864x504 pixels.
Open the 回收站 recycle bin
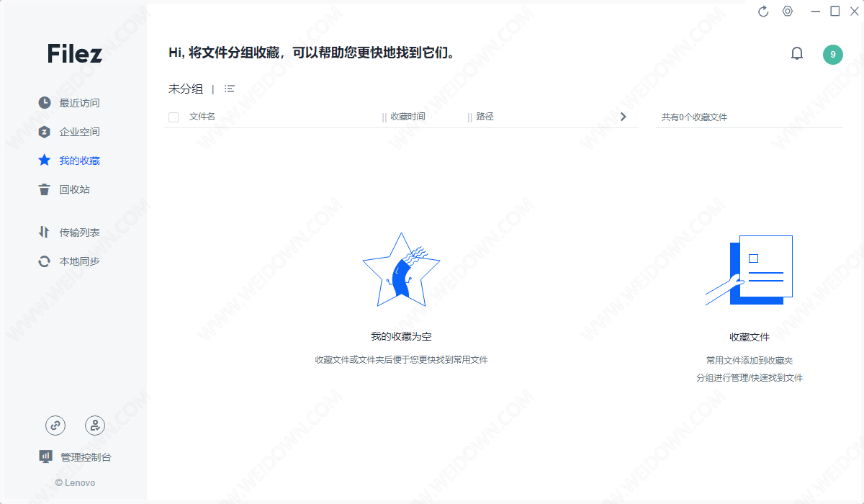pos(74,189)
